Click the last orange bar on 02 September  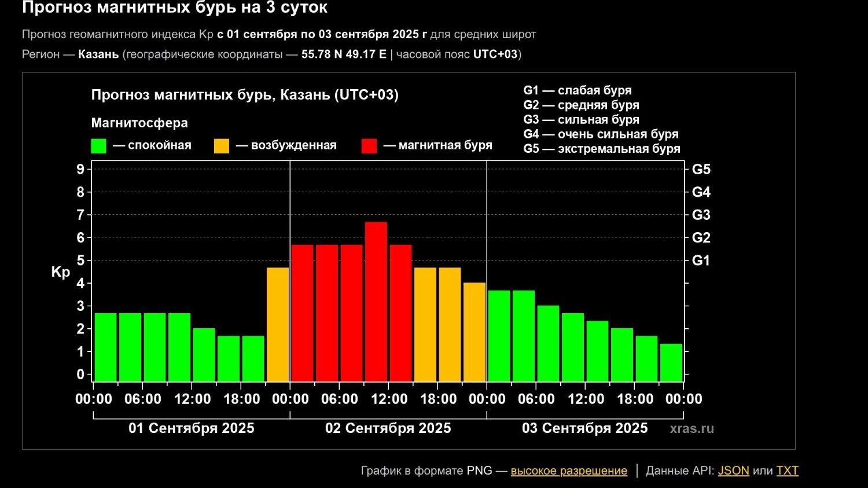tap(475, 332)
